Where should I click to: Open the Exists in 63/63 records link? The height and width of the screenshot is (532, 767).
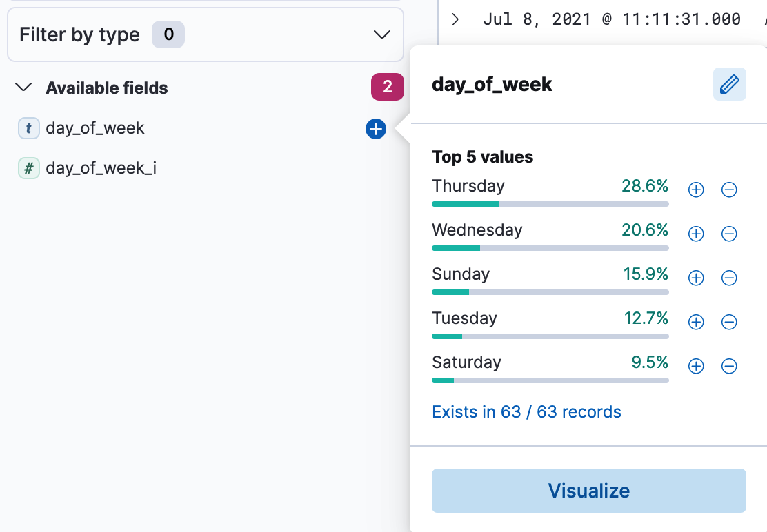[x=526, y=411]
